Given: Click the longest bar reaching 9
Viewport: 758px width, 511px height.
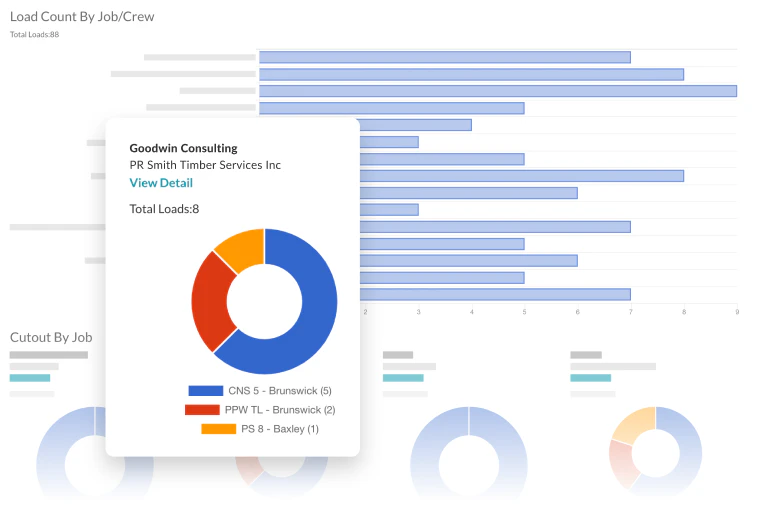Looking at the screenshot, I should 498,91.
